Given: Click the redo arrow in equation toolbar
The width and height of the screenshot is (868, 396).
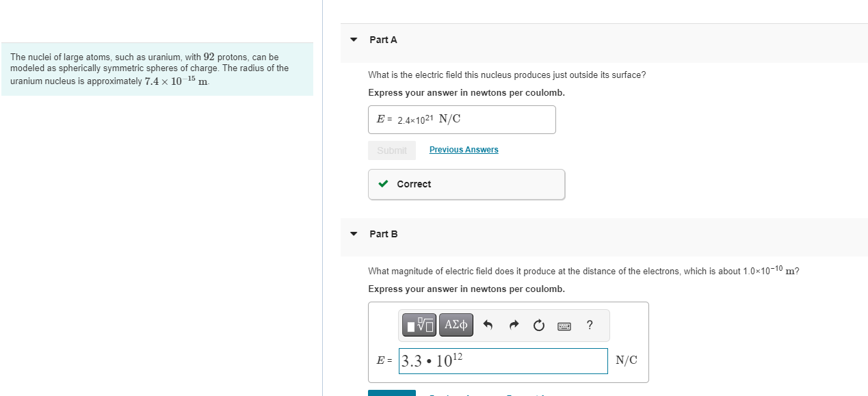Looking at the screenshot, I should 514,326.
